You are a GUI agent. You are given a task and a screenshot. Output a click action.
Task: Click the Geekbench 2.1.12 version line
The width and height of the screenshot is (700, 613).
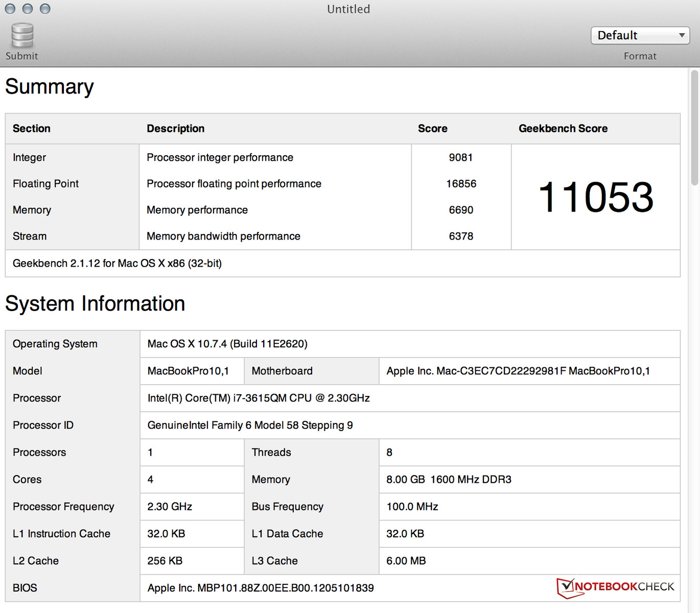(x=117, y=263)
